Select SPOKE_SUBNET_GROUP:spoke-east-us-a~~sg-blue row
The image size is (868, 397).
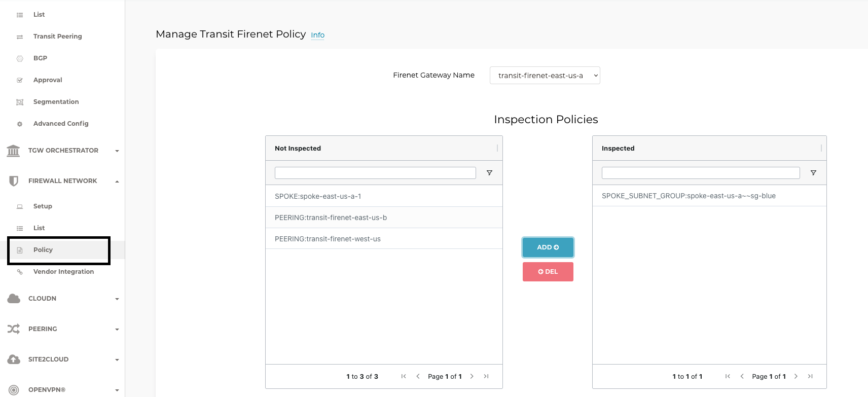709,196
